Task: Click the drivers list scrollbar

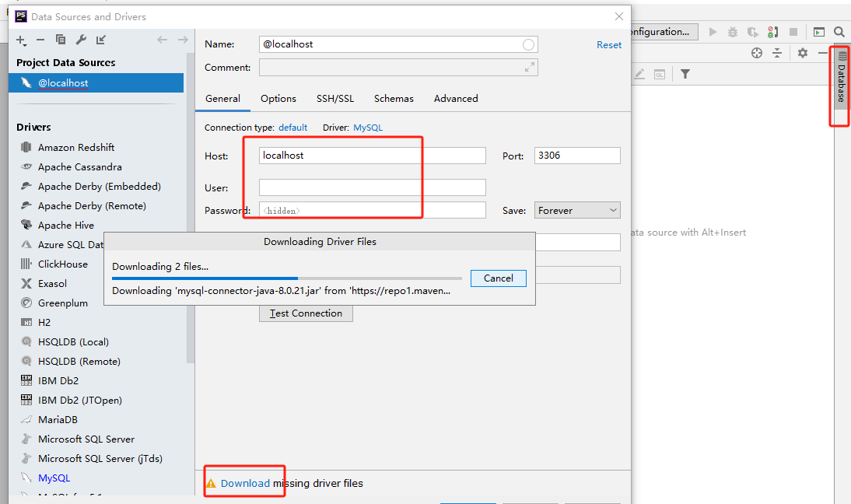Action: tap(190, 208)
